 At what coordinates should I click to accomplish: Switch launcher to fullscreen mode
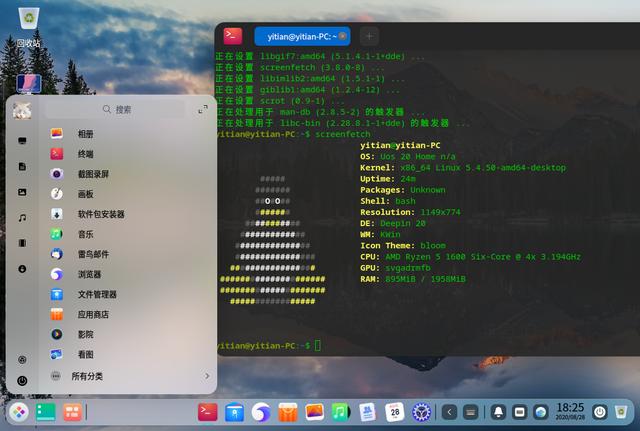(202, 109)
